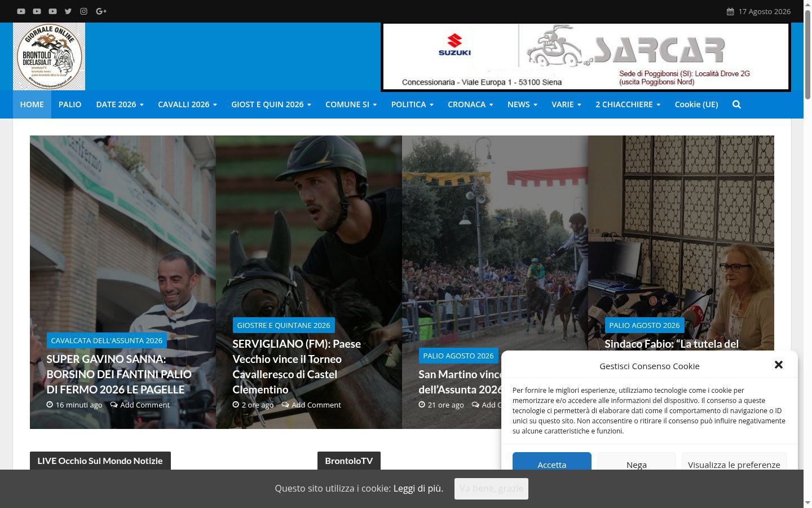This screenshot has width=812, height=508.
Task: Open the San Martino vince article headline
Action: pyautogui.click(x=460, y=382)
